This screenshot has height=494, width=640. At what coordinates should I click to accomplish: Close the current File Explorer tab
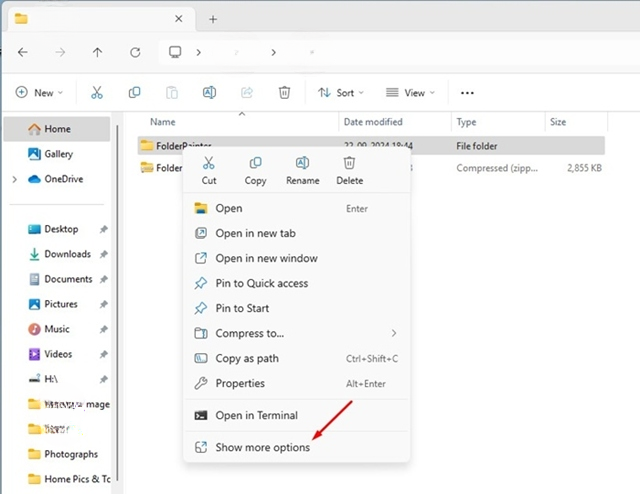coord(179,19)
